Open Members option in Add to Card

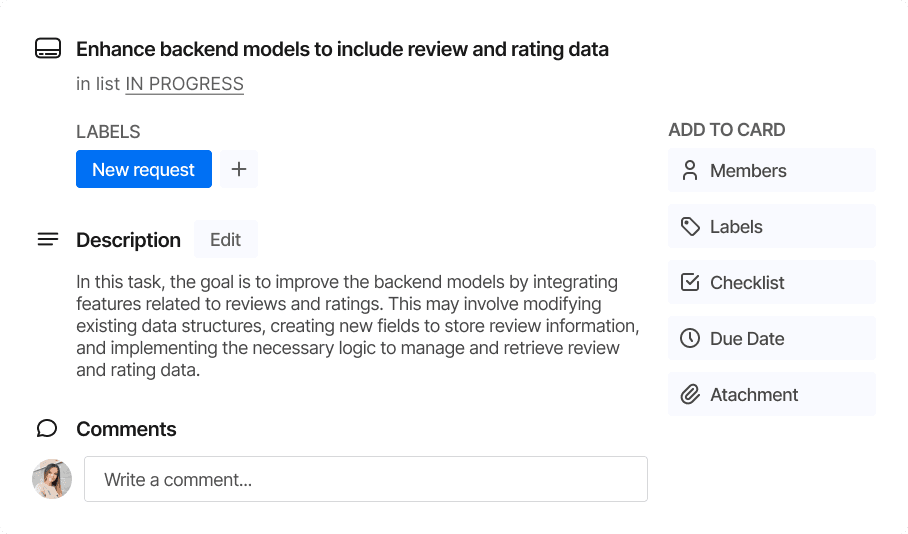[771, 171]
